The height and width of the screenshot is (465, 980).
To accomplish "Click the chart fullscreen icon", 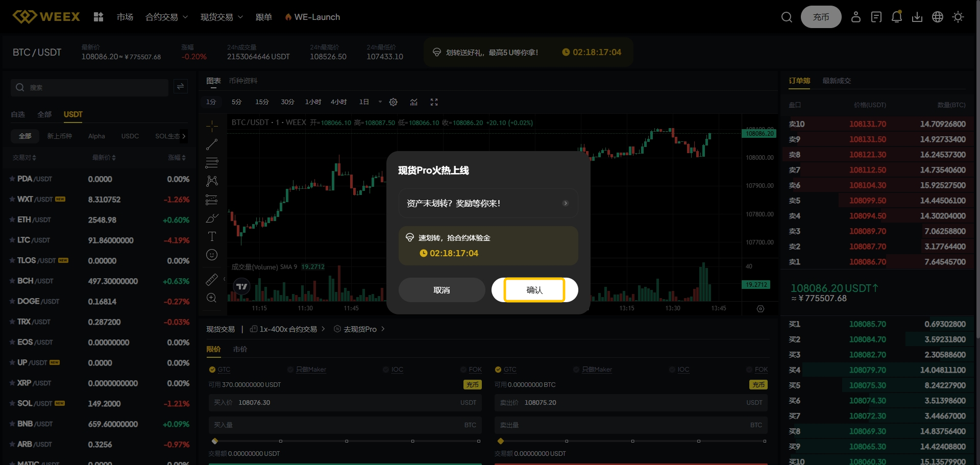I will (x=434, y=102).
